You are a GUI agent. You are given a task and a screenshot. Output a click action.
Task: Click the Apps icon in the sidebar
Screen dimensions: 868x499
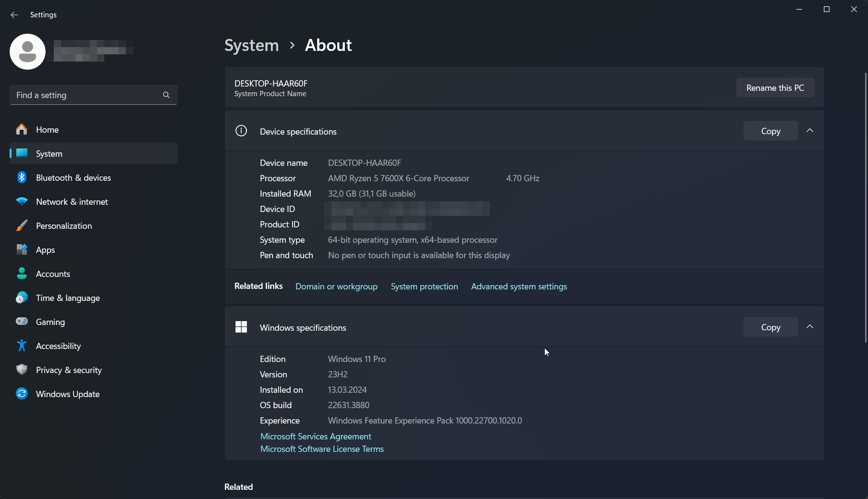22,249
